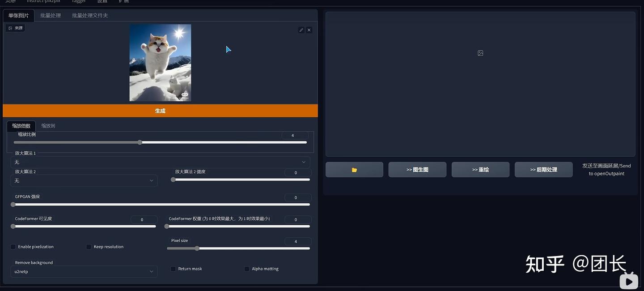Enable pixelization checkbox
This screenshot has width=644, height=291.
tap(13, 247)
